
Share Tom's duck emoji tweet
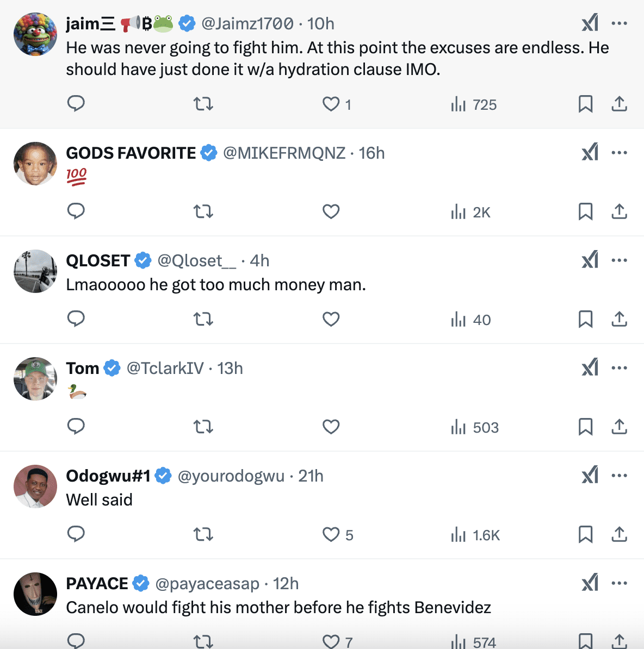point(619,426)
